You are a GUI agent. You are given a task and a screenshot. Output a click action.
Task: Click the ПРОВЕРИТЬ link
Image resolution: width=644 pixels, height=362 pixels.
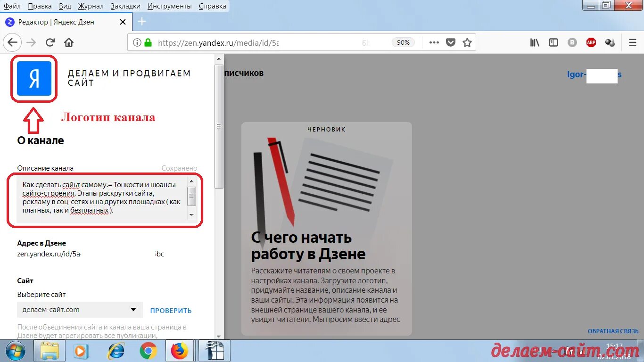(171, 311)
